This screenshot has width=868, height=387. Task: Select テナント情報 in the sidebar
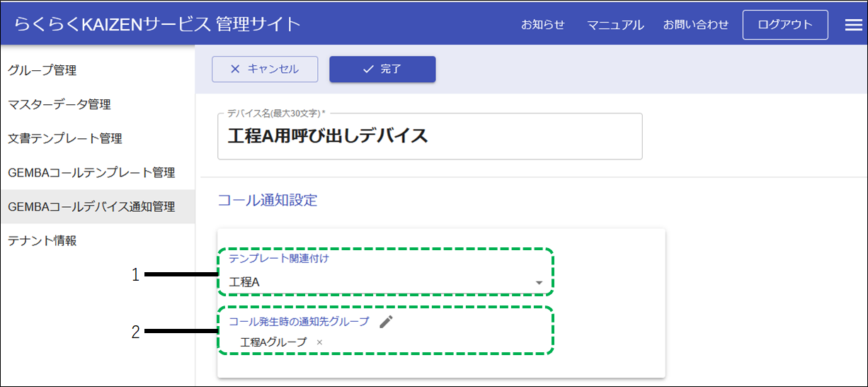pos(98,241)
